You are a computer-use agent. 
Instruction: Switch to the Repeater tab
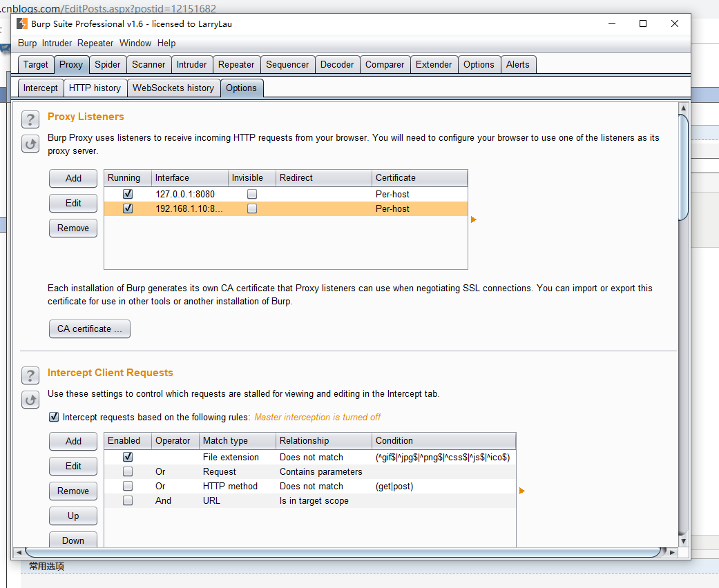(x=236, y=64)
